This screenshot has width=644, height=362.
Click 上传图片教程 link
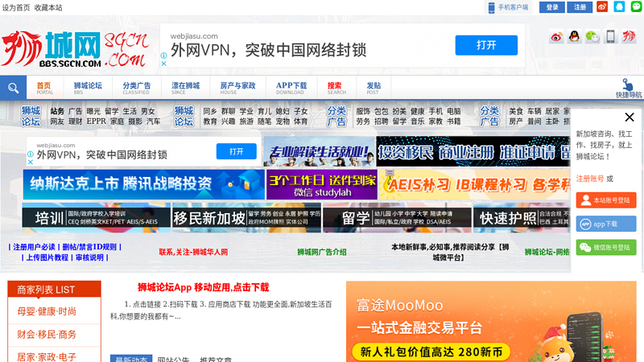[x=47, y=257]
